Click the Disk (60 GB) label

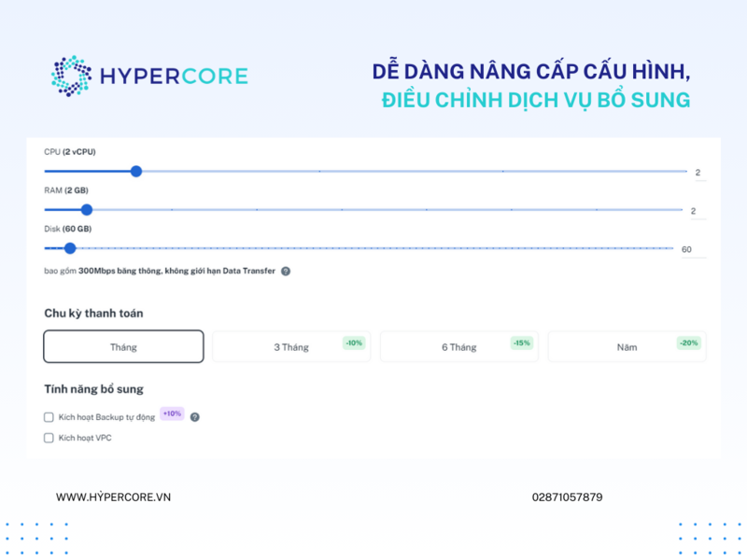tap(67, 229)
